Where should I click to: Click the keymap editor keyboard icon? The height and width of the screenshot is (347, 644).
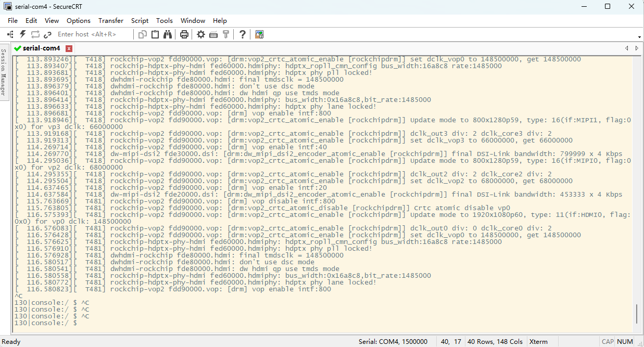pos(213,34)
